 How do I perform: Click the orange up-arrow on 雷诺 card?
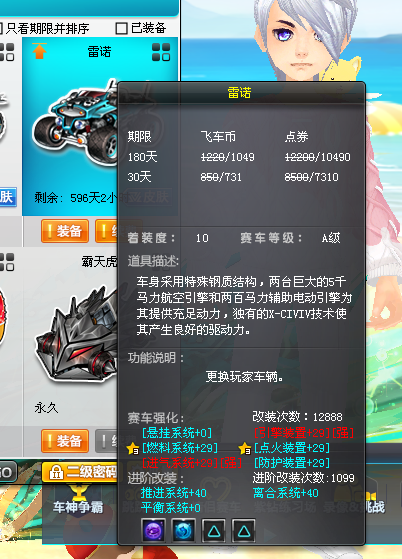point(39,51)
